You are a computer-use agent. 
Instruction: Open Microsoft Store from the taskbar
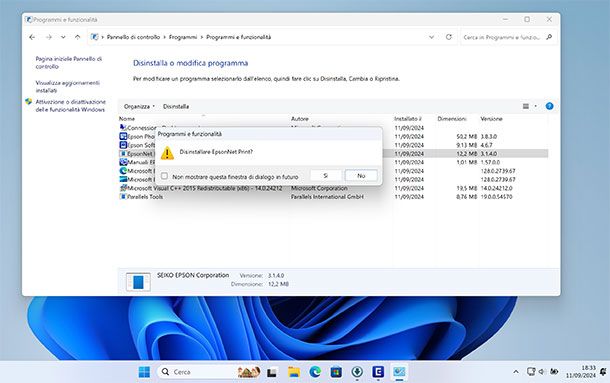336,372
